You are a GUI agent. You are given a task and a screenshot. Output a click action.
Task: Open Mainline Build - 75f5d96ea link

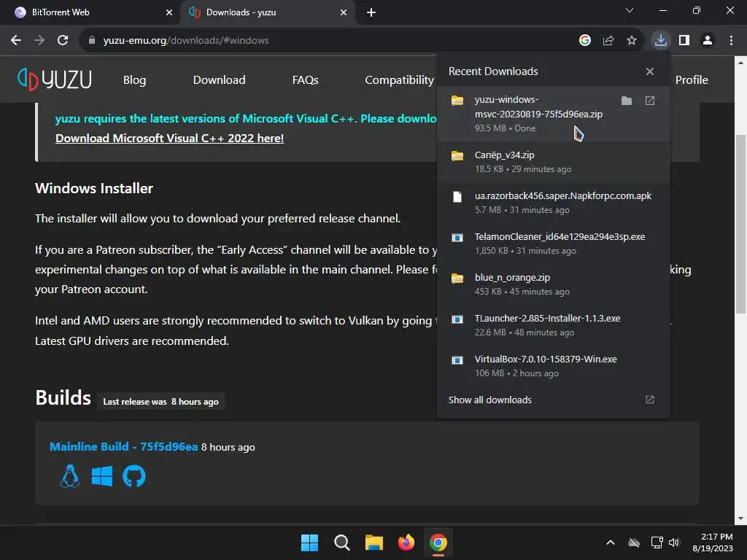pos(123,447)
